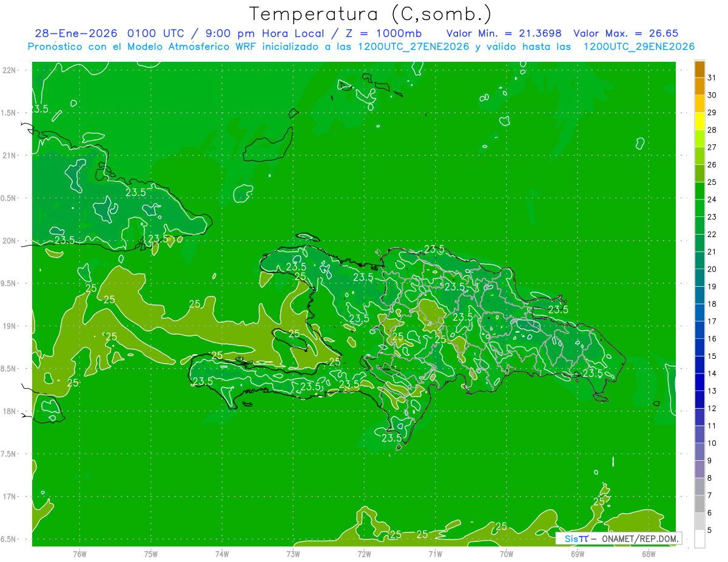Click the "75W" longitude axis label
Image resolution: width=728 pixels, height=562 pixels.
click(151, 554)
